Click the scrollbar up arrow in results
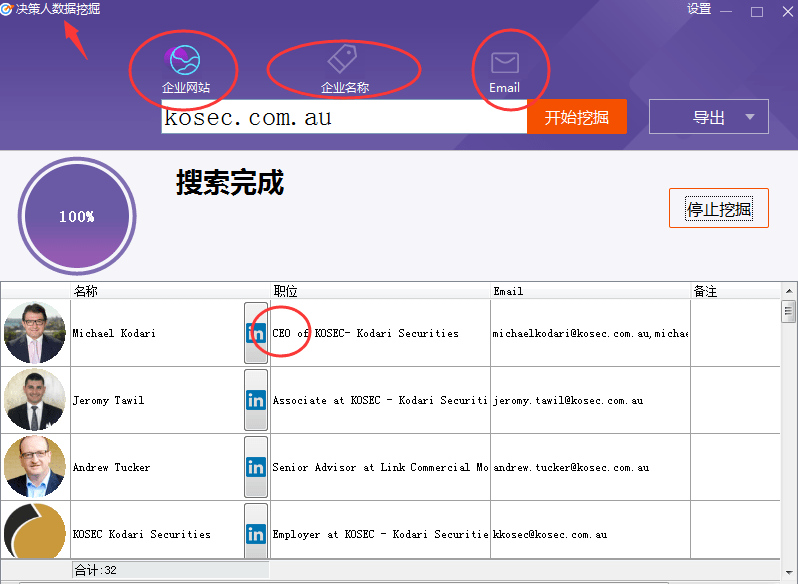This screenshot has width=798, height=584. [788, 291]
